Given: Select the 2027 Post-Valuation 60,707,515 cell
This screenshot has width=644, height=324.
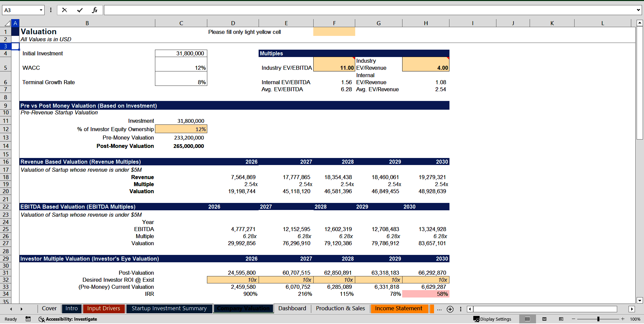Looking at the screenshot, I should [286, 273].
